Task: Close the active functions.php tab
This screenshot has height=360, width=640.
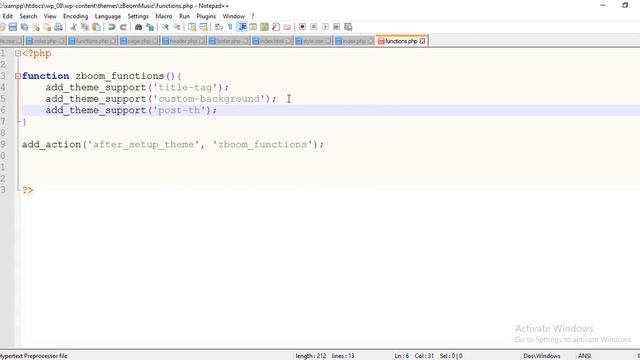Action: [422, 41]
